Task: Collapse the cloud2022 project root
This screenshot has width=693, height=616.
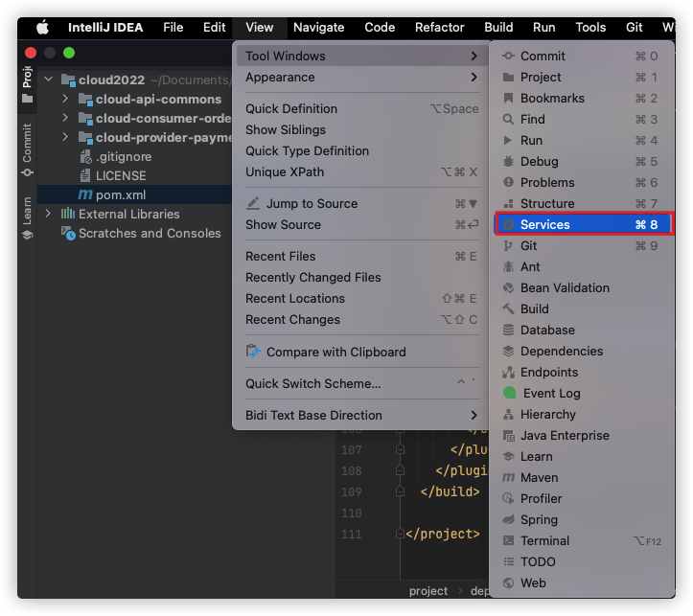Action: tap(49, 80)
